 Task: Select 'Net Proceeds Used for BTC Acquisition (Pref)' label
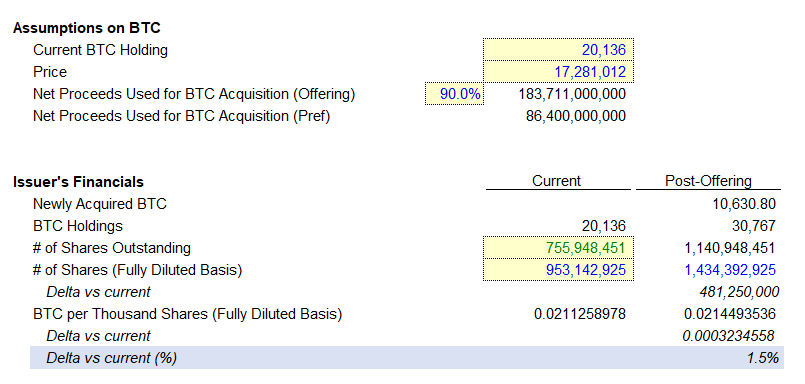coord(181,116)
